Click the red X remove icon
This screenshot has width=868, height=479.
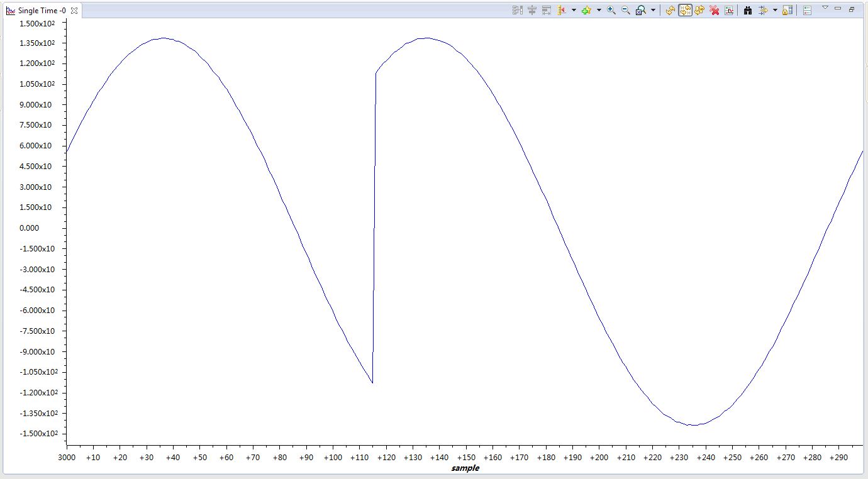[x=715, y=10]
